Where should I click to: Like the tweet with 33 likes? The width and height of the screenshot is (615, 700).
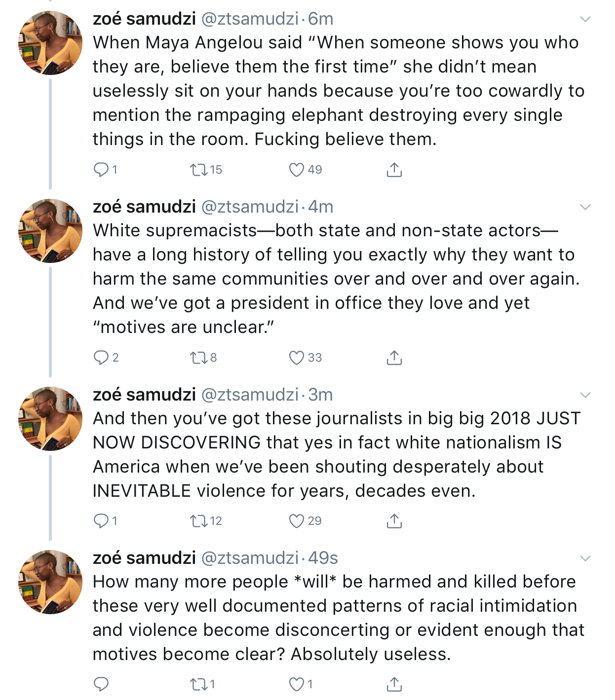[x=297, y=358]
